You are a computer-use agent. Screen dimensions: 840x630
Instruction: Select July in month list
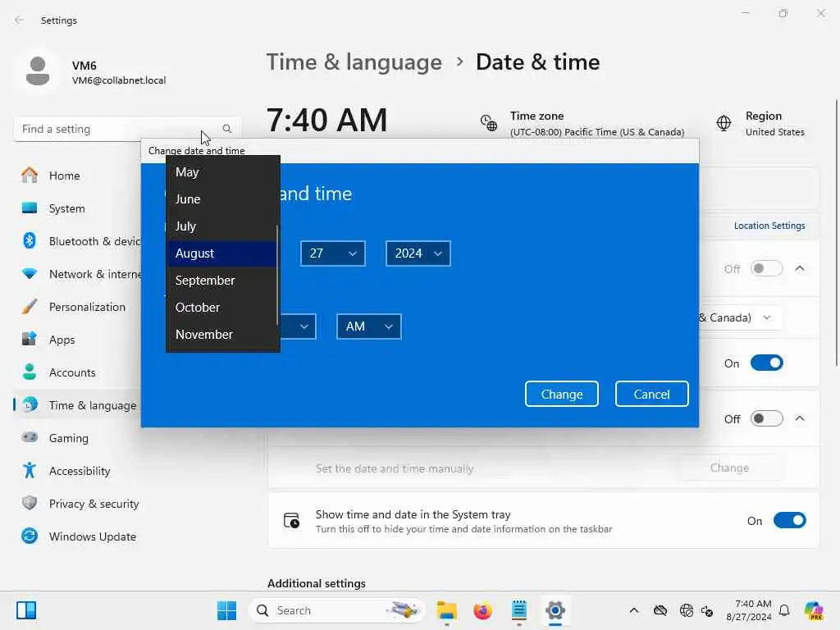pos(221,226)
